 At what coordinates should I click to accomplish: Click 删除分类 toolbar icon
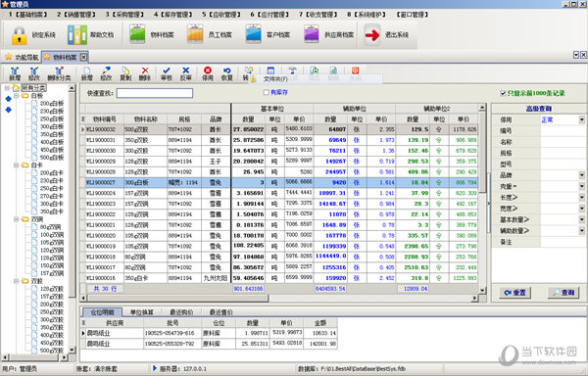pos(59,70)
